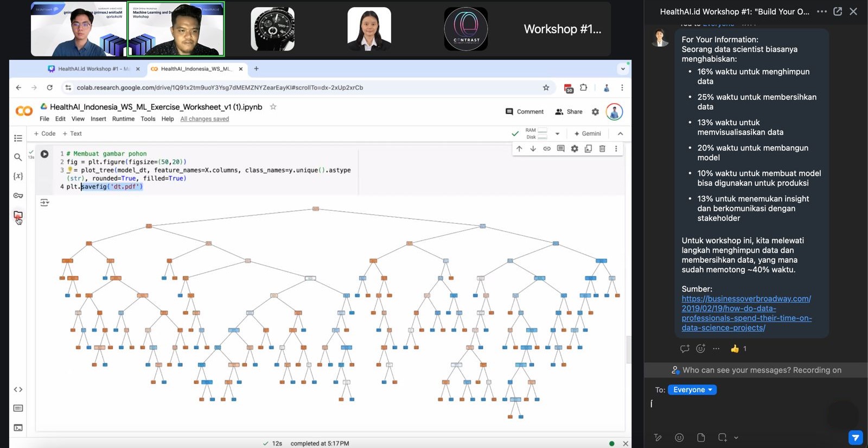Open the Secrets key icon panel

18,195
